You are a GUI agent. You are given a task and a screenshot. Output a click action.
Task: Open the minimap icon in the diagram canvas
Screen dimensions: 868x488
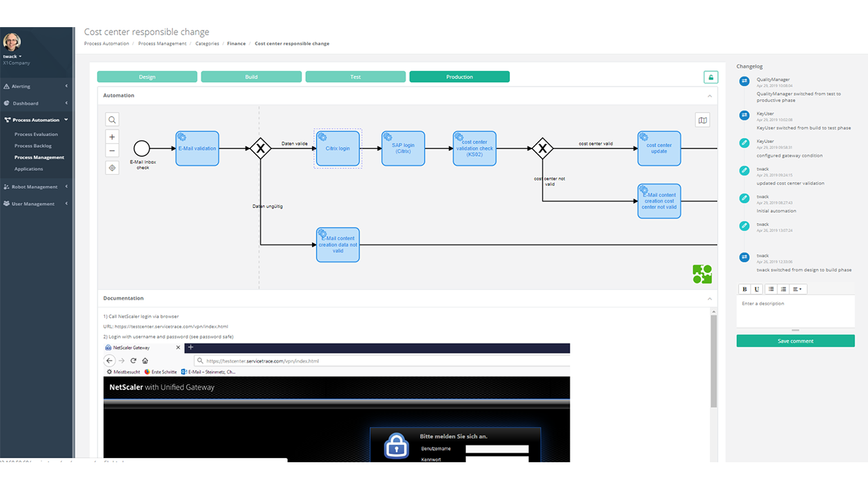[x=703, y=119]
